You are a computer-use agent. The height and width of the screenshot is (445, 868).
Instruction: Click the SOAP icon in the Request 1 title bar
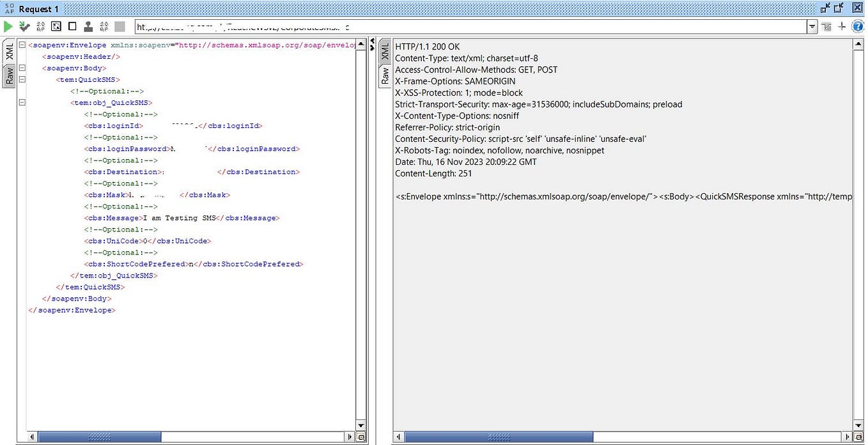coord(9,9)
